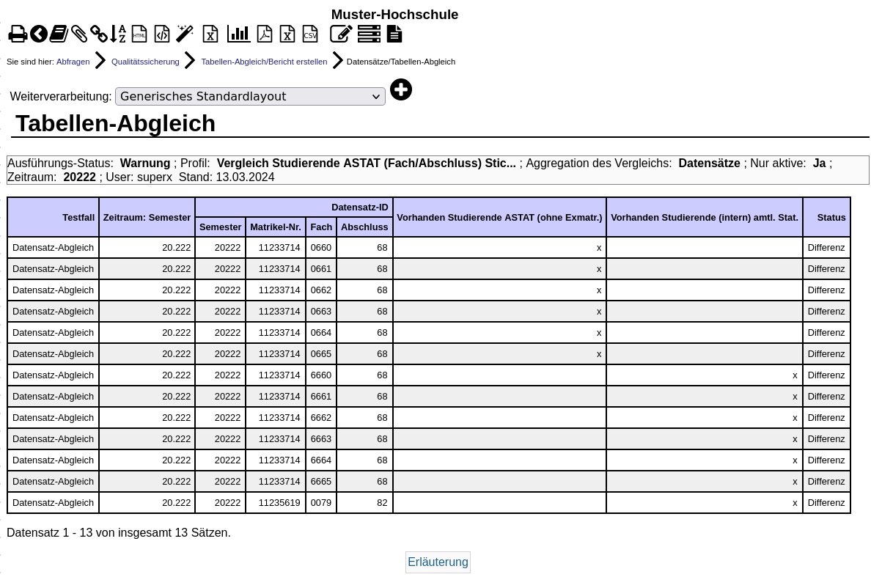Click the magic wand icon
The width and height of the screenshot is (871, 588).
(x=185, y=34)
